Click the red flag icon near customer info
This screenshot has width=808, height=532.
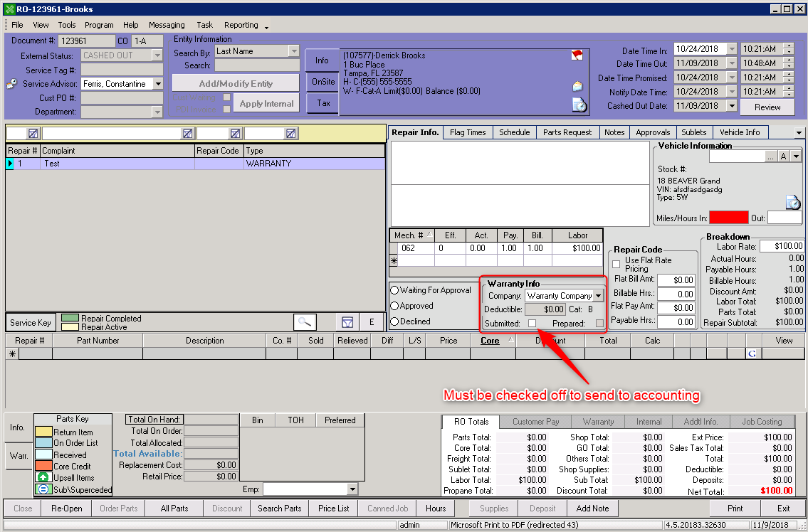click(577, 54)
